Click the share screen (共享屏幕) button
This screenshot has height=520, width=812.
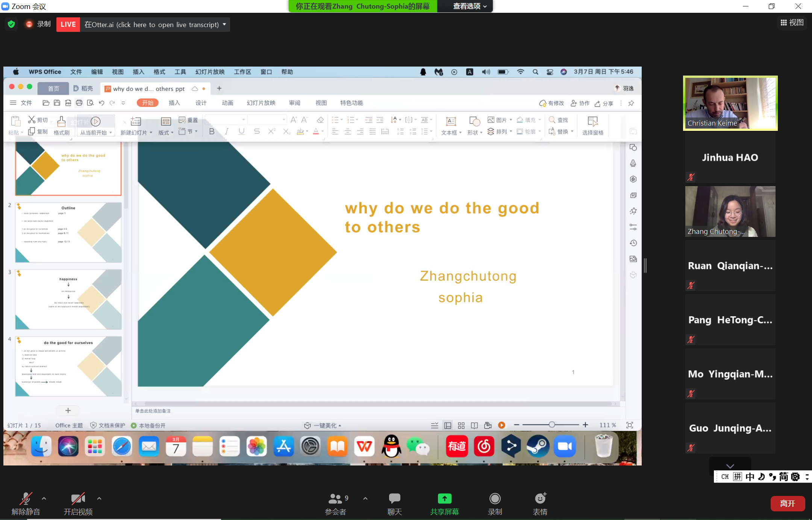coord(444,499)
